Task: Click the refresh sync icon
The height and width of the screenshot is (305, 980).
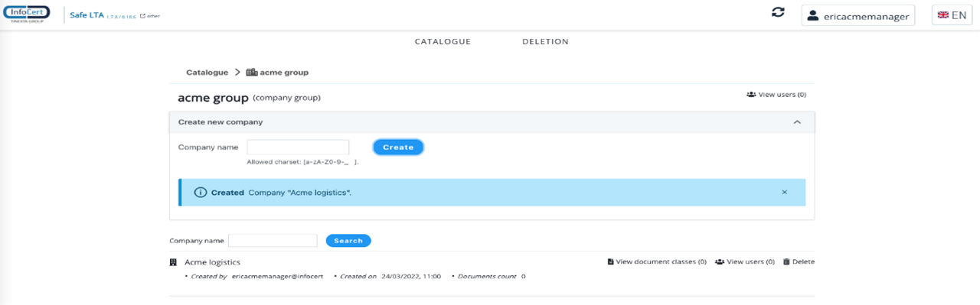Action: (x=778, y=13)
